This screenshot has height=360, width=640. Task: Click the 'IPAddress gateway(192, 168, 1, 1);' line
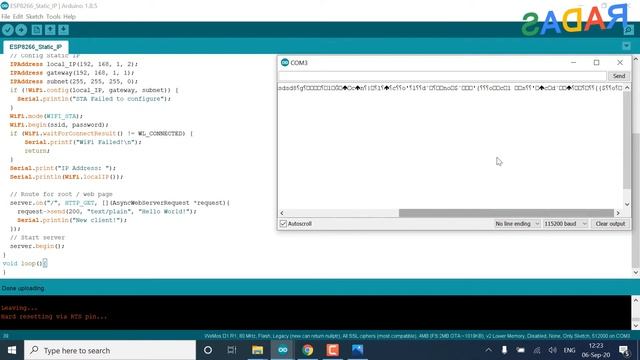click(72, 73)
